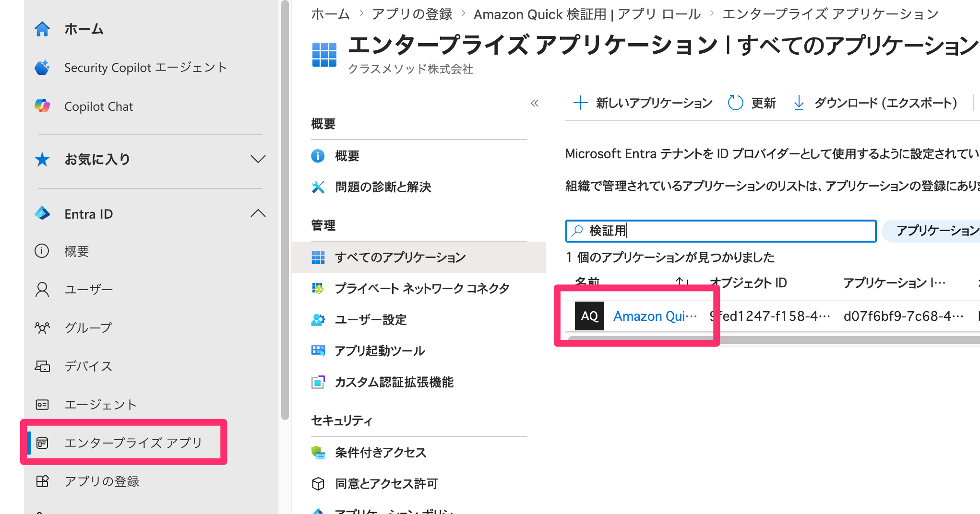Click the sidebar vertical scrollbar
This screenshot has width=980, height=514.
point(285,210)
